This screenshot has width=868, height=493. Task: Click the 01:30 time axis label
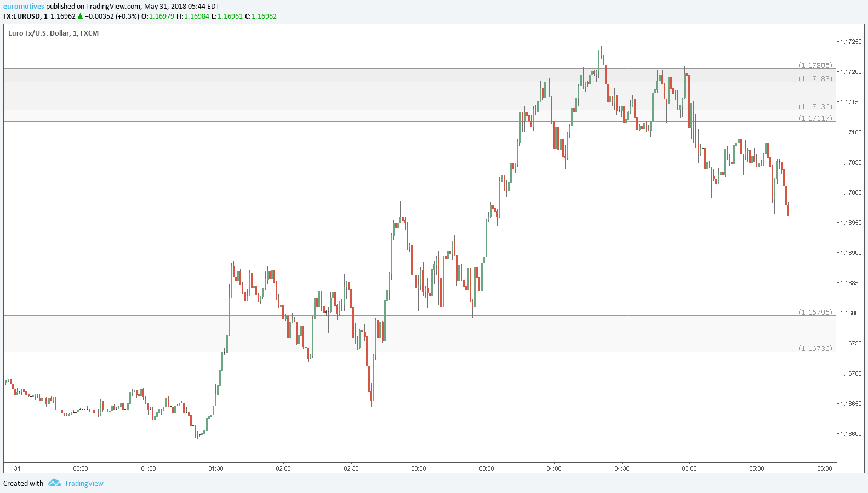(216, 468)
